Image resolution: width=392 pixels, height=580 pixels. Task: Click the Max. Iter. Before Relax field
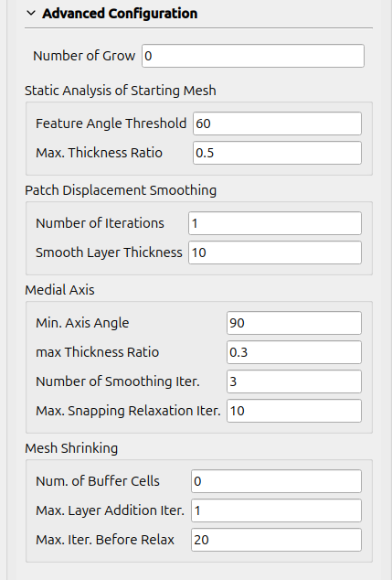[x=276, y=540]
